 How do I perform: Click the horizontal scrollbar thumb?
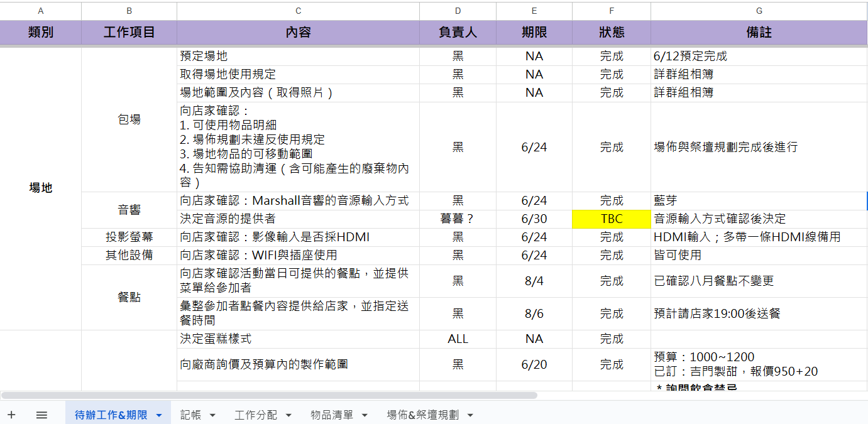(x=269, y=395)
